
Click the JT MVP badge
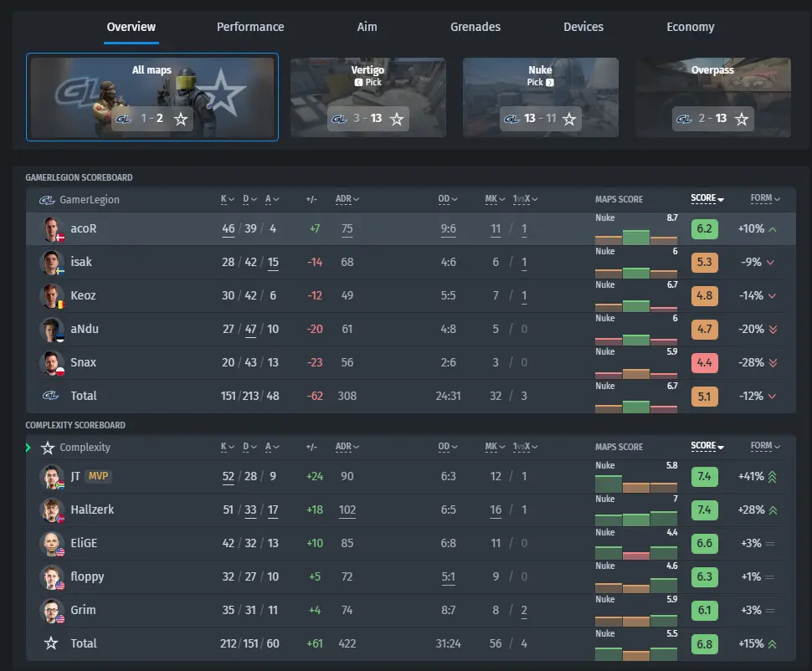click(x=99, y=476)
